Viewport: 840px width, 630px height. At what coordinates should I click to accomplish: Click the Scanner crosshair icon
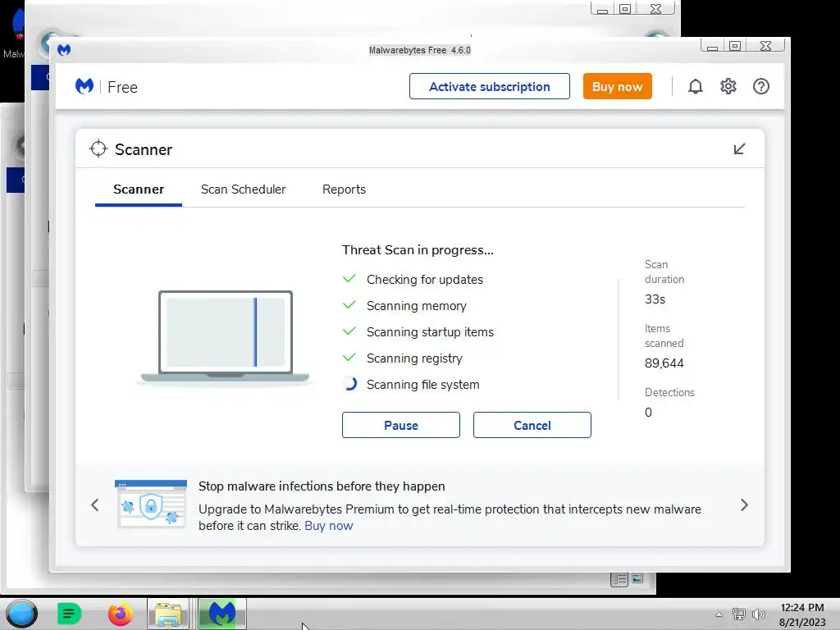(98, 149)
